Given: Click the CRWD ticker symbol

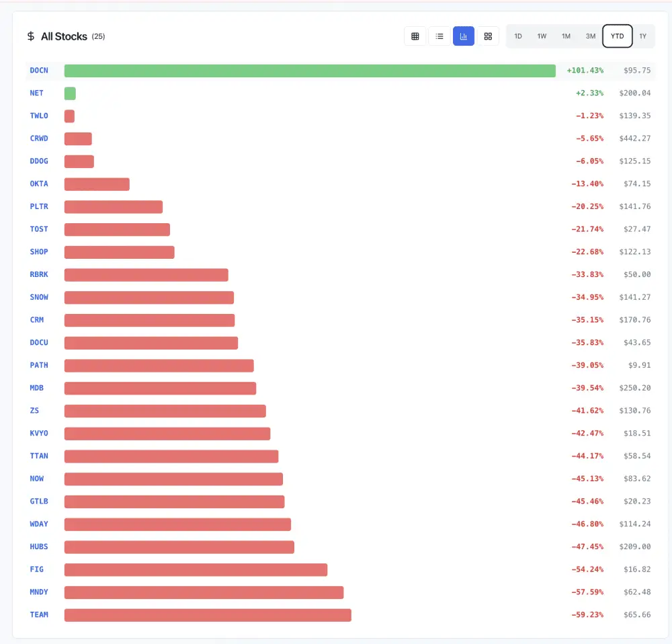Looking at the screenshot, I should 39,138.
